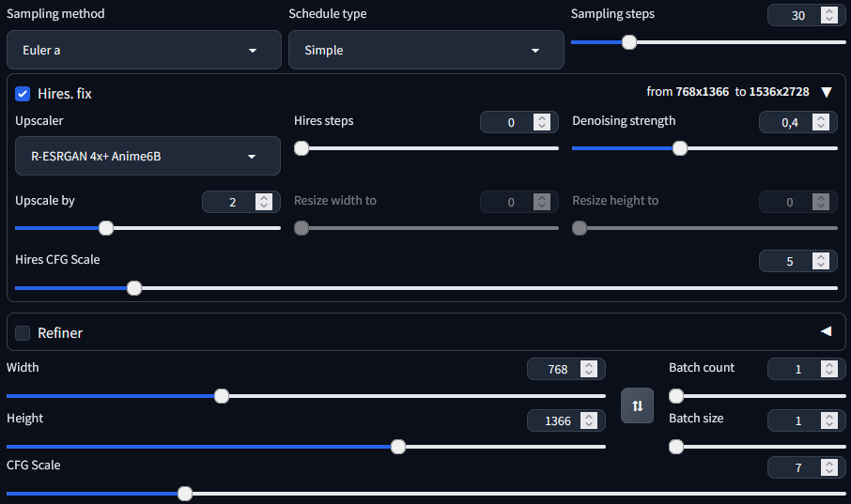The width and height of the screenshot is (851, 504).
Task: Click the Upscale by slider handle
Action: (106, 228)
